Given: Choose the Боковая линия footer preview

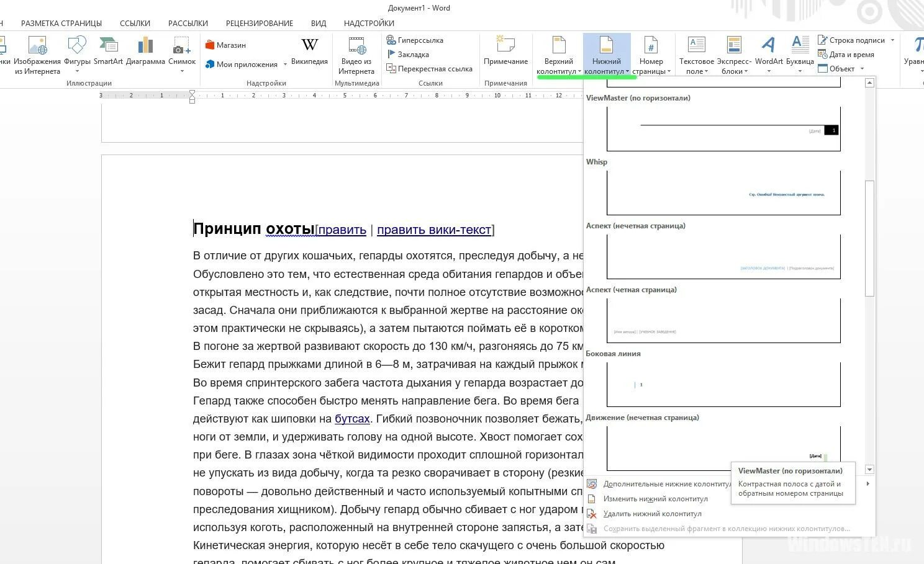Looking at the screenshot, I should coord(723,385).
